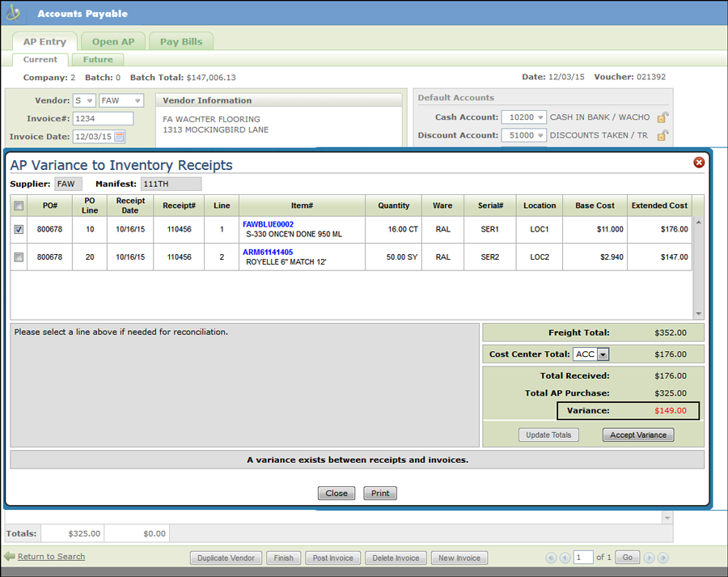
Task: Close the AP Variance dialog with red X
Action: click(699, 163)
